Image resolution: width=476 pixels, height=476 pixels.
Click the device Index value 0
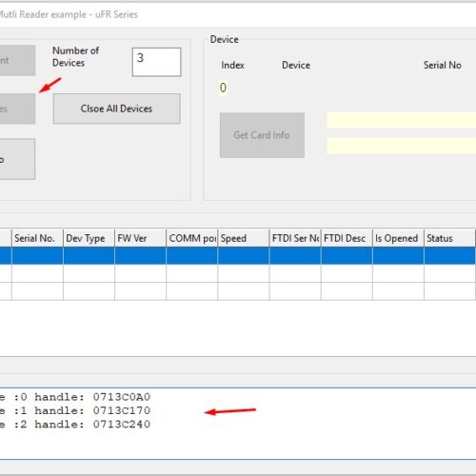point(223,88)
